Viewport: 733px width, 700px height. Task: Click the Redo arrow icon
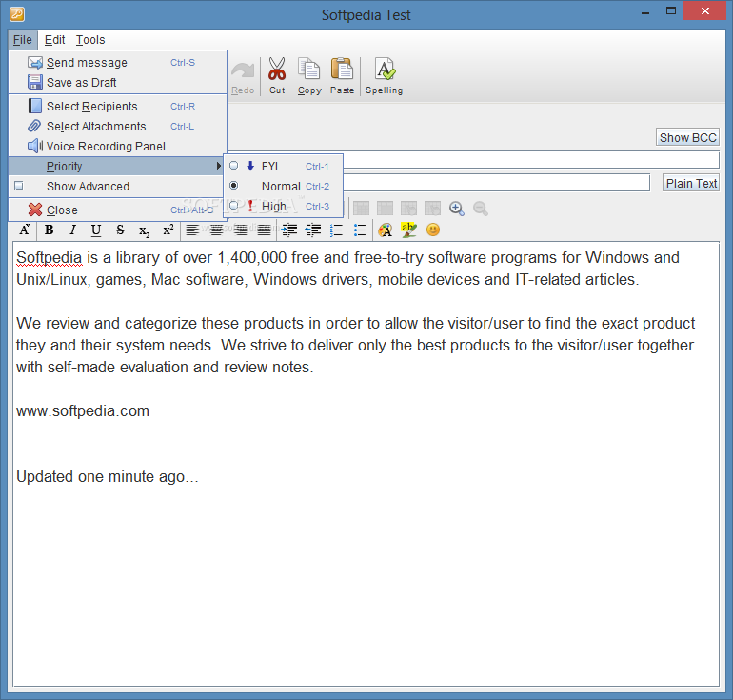coord(243,71)
